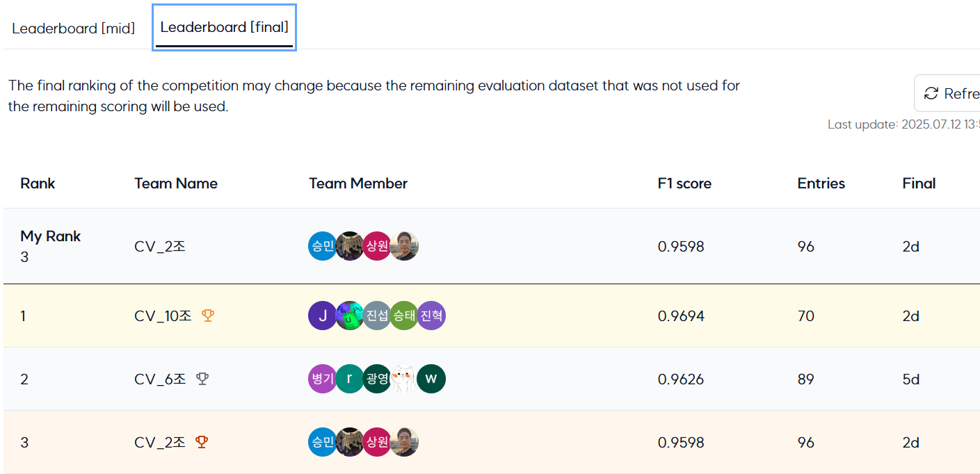The image size is (980, 474).
Task: Click the 승민 avatar in My Rank row
Action: (322, 246)
